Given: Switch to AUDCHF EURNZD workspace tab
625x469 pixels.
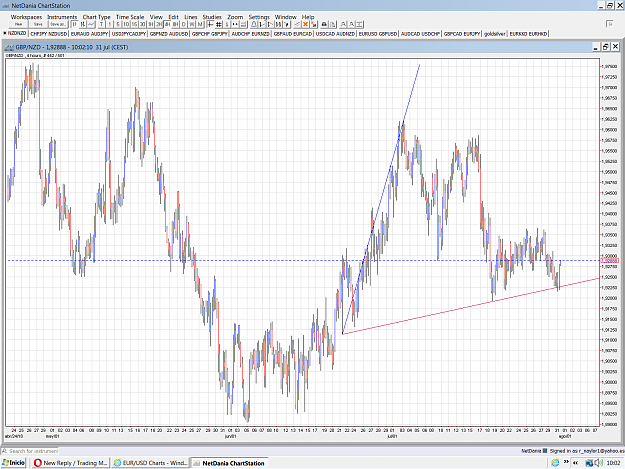Looking at the screenshot, I should [x=250, y=34].
